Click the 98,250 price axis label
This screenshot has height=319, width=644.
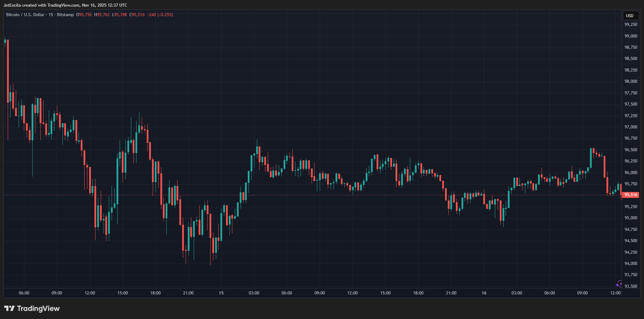pos(631,70)
